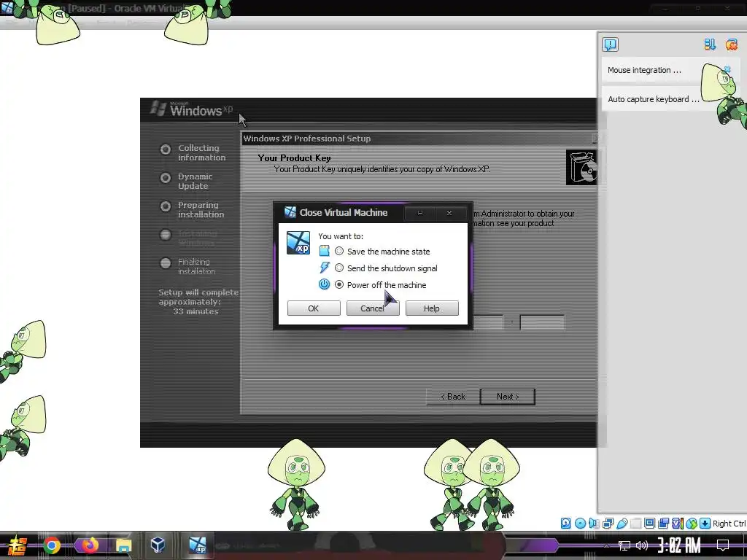The width and height of the screenshot is (747, 560).
Task: Click the volume tray icon
Action: pyautogui.click(x=642, y=545)
